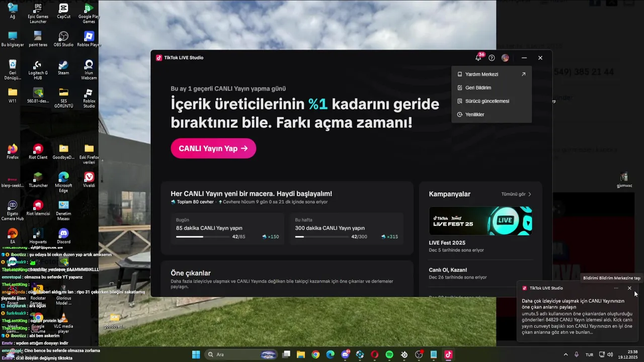Open the three-dot options on the notification toast
Viewport: 644px width, 362px height.
[x=616, y=288]
